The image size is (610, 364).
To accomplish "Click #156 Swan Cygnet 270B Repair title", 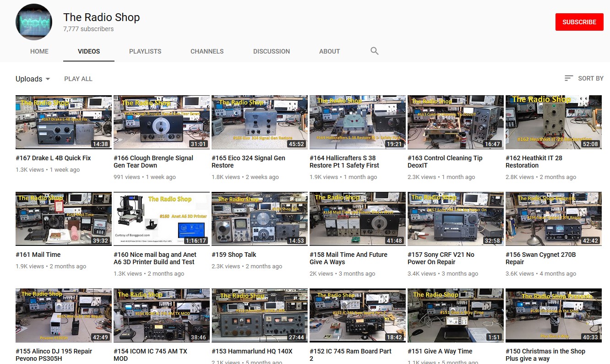I will coord(540,258).
